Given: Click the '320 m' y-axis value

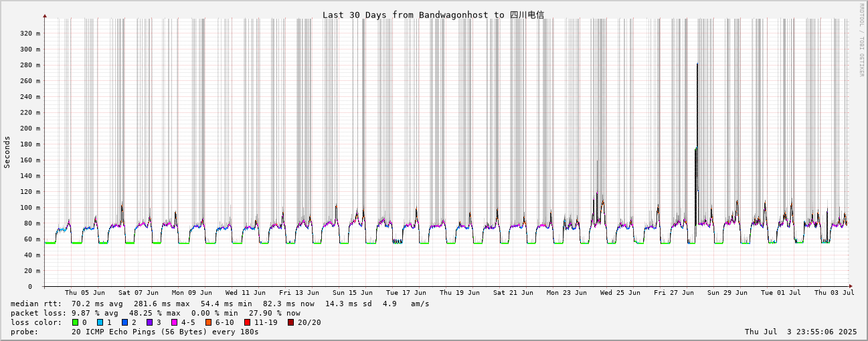Looking at the screenshot, I should coord(29,33).
